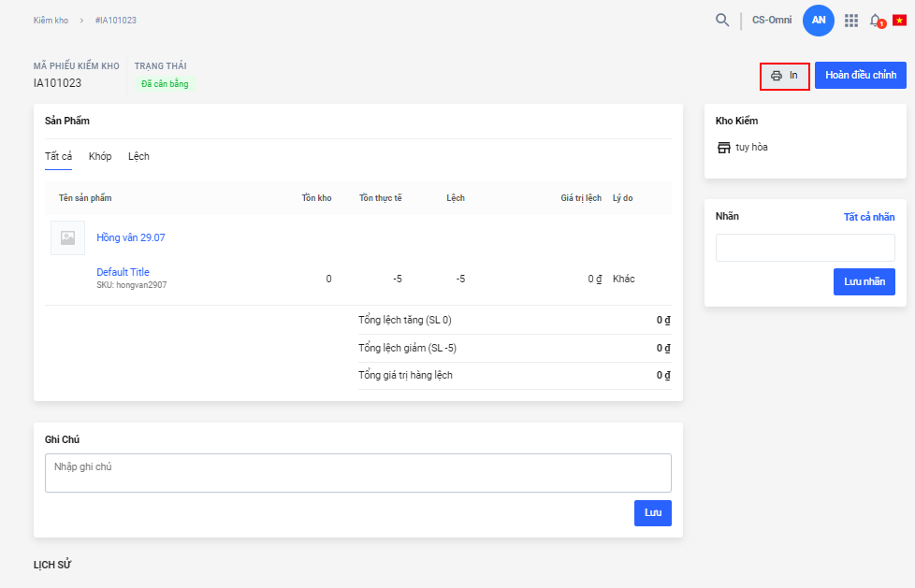Viewport: 915px width, 588px height.
Task: Switch to the Lệch tab
Action: (138, 156)
